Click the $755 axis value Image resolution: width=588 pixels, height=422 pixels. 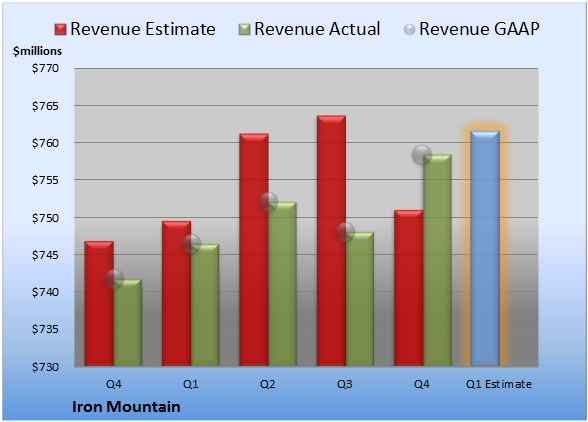pyautogui.click(x=45, y=180)
